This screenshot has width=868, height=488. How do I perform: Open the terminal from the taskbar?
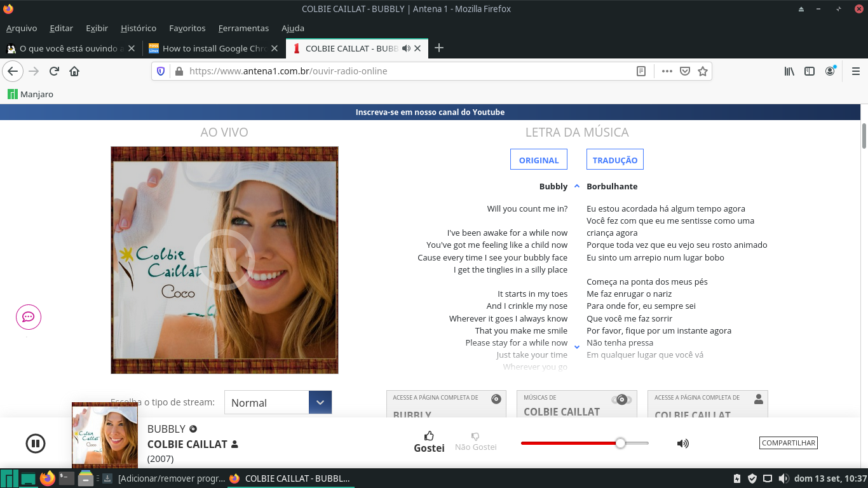click(67, 478)
